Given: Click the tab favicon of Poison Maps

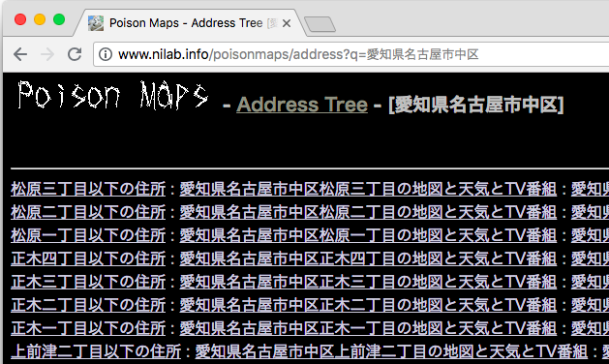Looking at the screenshot, I should pyautogui.click(x=96, y=23).
